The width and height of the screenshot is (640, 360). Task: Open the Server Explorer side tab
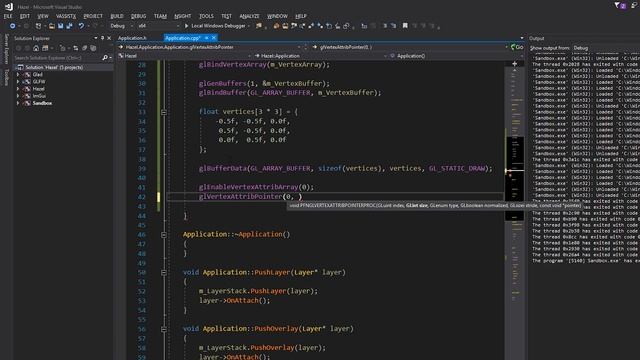pyautogui.click(x=6, y=49)
